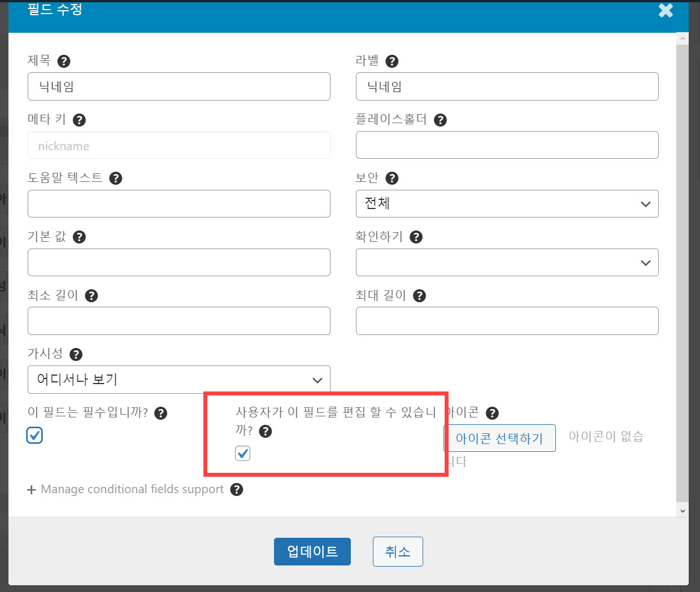Click the 보안 help icon

391,178
